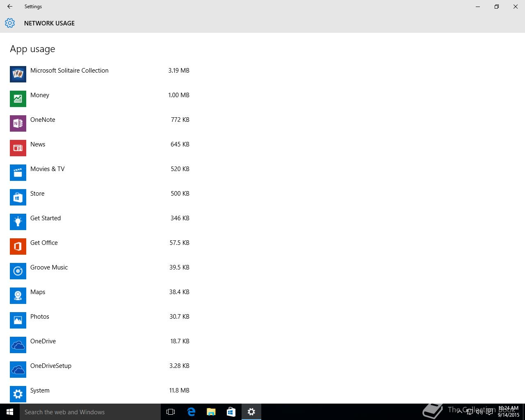Viewport: 525px width, 420px height.
Task: Minimize the Settings window
Action: pos(478,7)
